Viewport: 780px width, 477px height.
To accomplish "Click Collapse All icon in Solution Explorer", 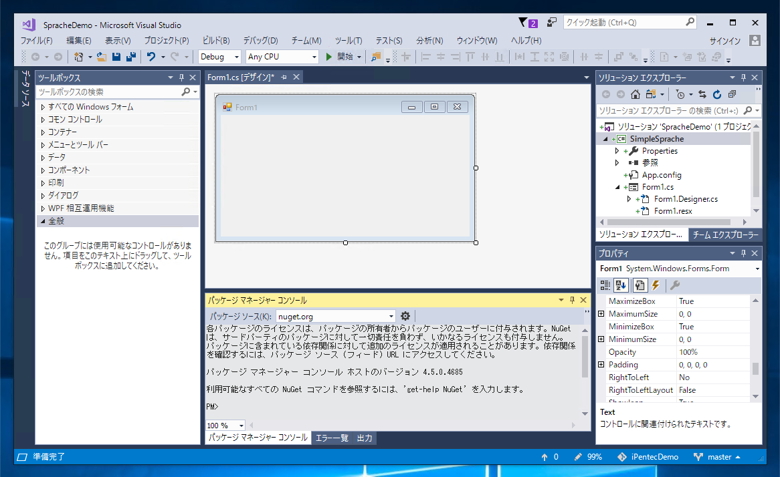I will click(x=732, y=94).
